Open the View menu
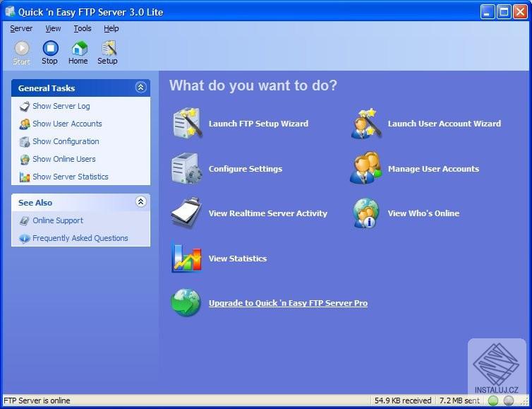 pos(53,29)
